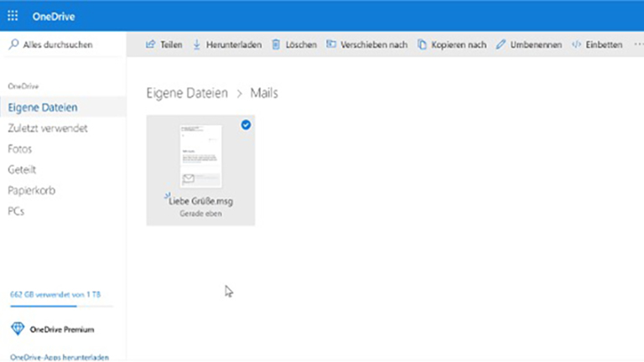The image size is (644, 362).
Task: Click the Verschieben nach folder icon
Action: tap(331, 44)
